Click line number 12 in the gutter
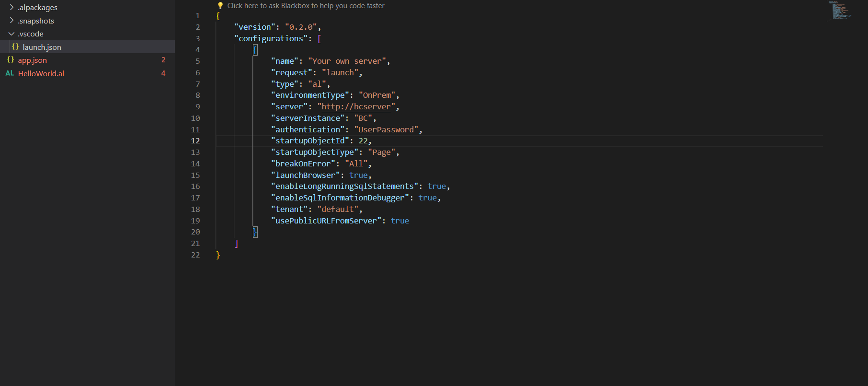Screen dimensions: 868x386 coord(195,141)
